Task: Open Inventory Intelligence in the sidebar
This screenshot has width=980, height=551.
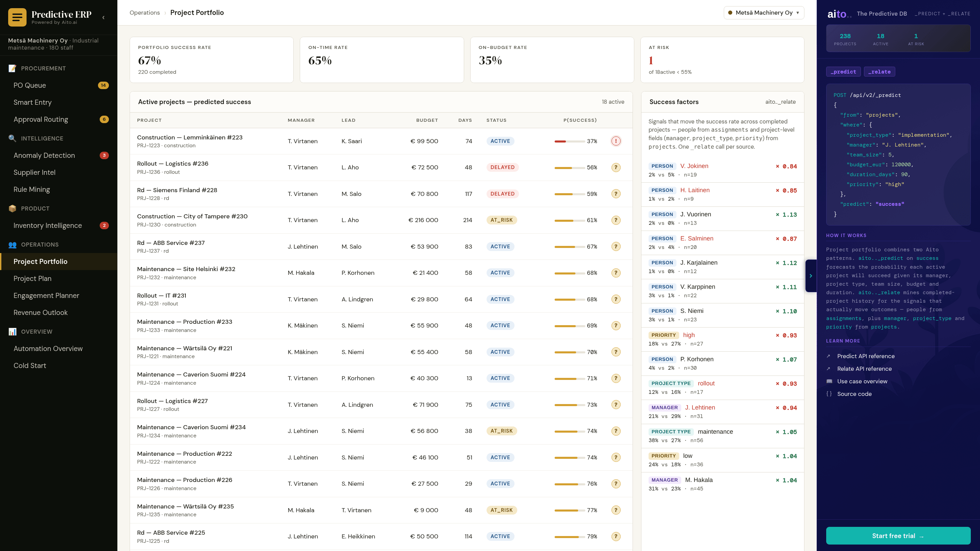Action: click(59, 226)
